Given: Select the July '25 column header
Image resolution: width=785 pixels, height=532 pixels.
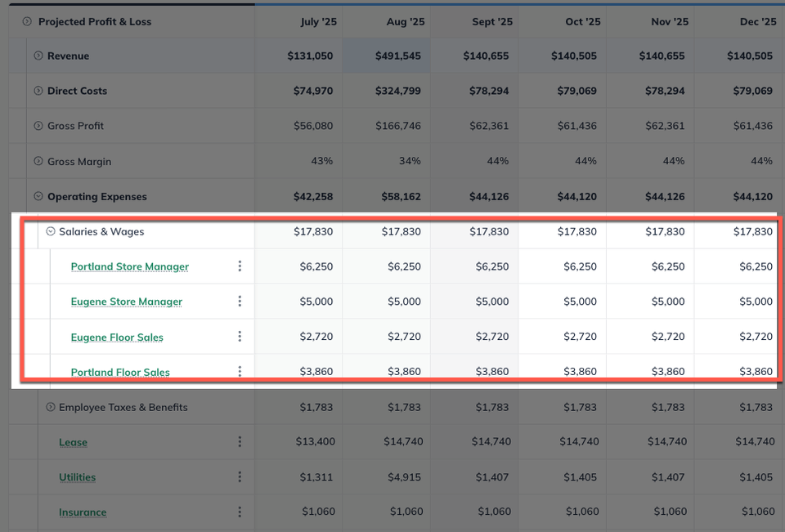Looking at the screenshot, I should (x=318, y=21).
